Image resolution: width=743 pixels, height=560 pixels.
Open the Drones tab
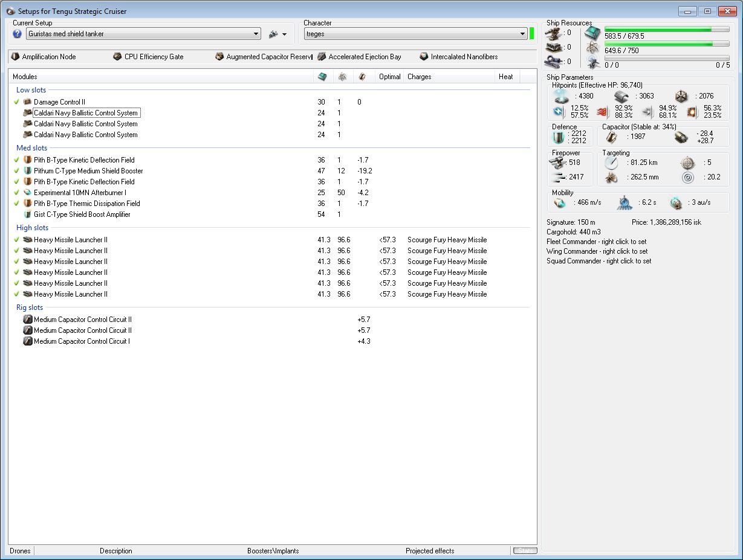[x=21, y=551]
